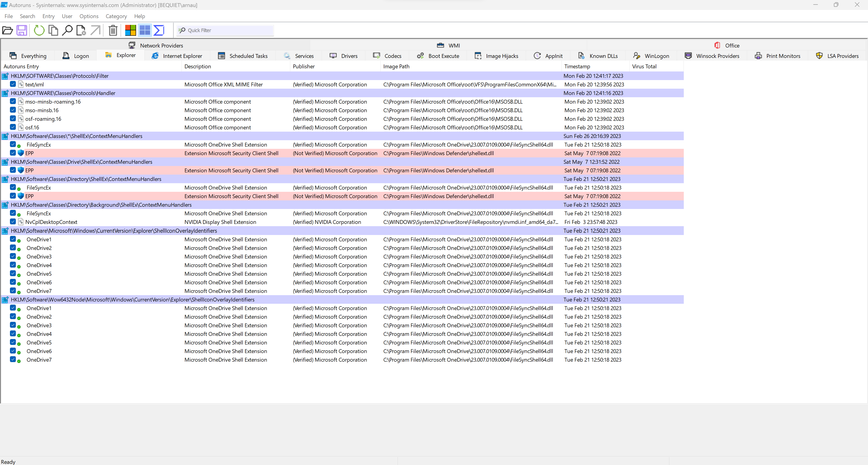The width and height of the screenshot is (868, 465).
Task: Disable the osf-roaming.16 entry checkbox
Action: pos(13,118)
